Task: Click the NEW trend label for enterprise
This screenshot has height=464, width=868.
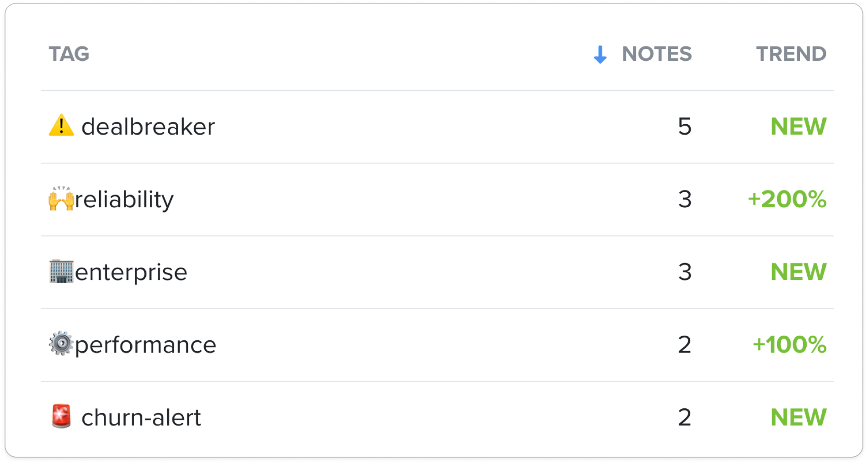Action: 799,272
